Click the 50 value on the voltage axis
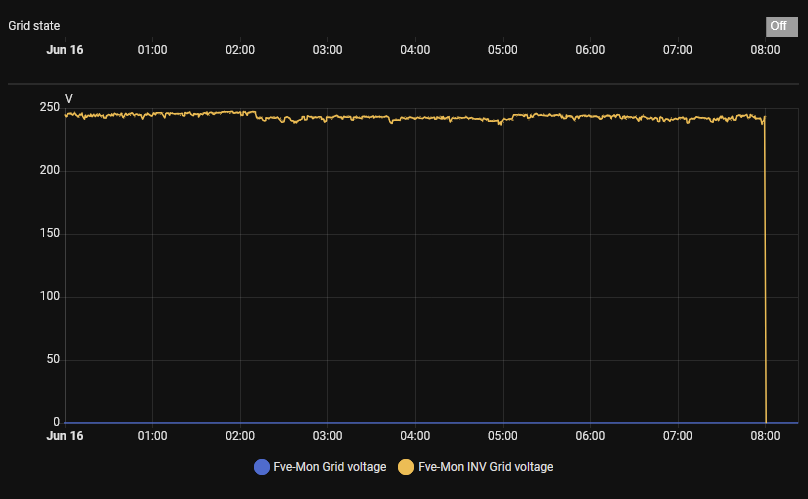808x499 pixels. tap(52, 360)
